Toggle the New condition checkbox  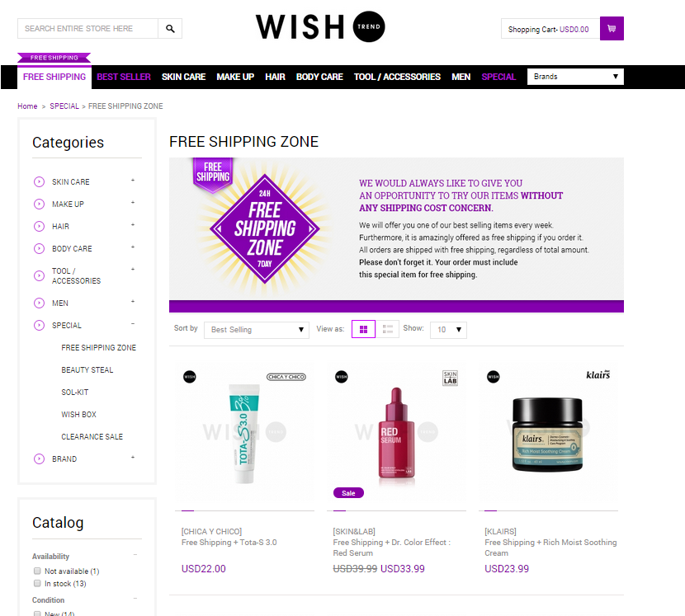[38, 614]
